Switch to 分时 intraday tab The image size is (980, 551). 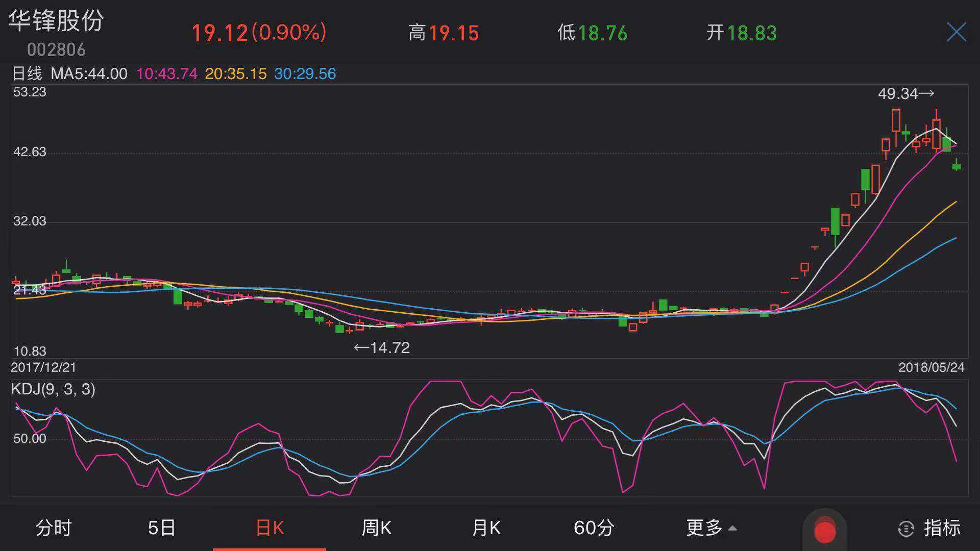click(54, 528)
